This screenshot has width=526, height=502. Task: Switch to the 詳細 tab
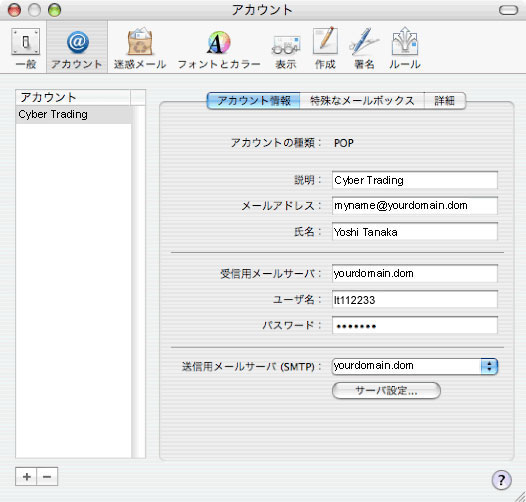point(445,101)
